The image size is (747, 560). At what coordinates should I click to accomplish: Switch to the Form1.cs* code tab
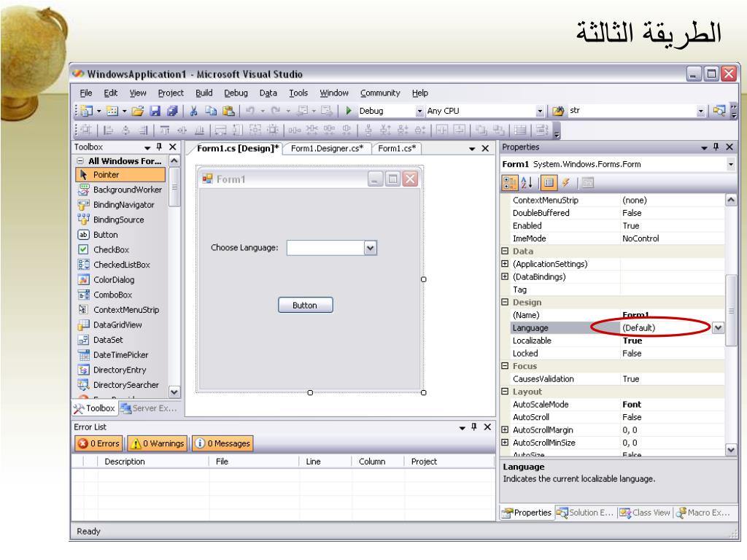pos(397,149)
